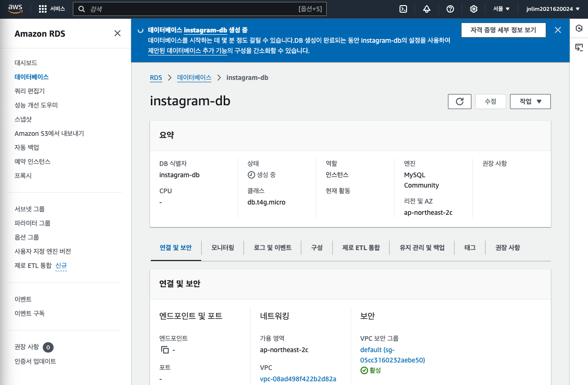
Task: Open the settings gear icon
Action: (474, 9)
